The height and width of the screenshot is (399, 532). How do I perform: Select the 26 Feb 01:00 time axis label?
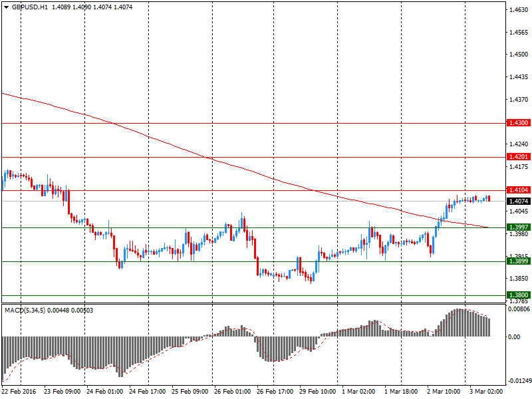(x=232, y=392)
